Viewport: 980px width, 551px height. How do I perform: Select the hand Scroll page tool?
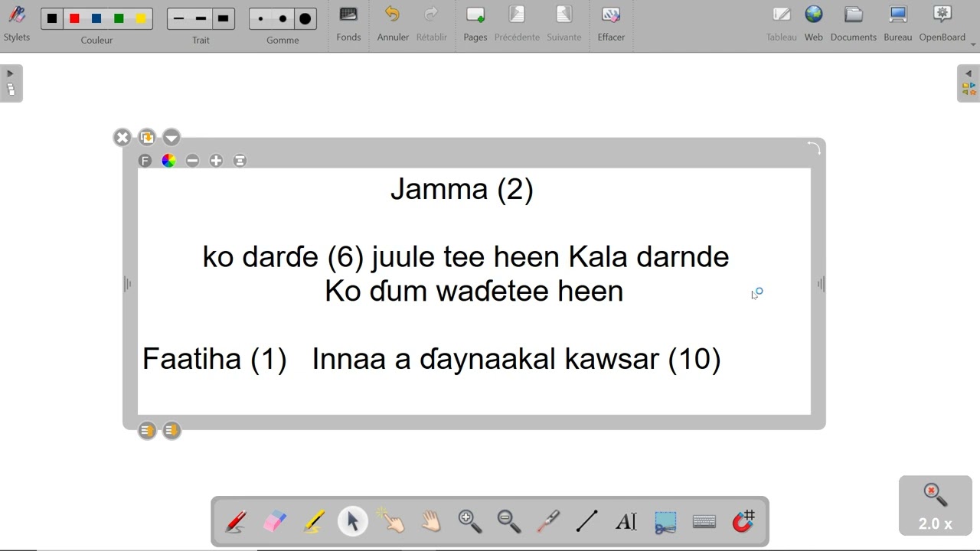click(431, 522)
